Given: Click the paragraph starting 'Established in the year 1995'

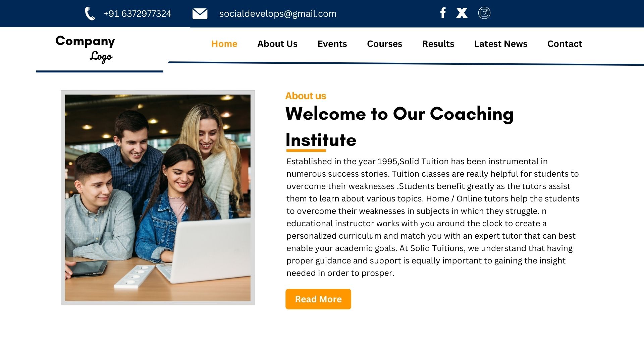Looking at the screenshot, I should coord(433,217).
